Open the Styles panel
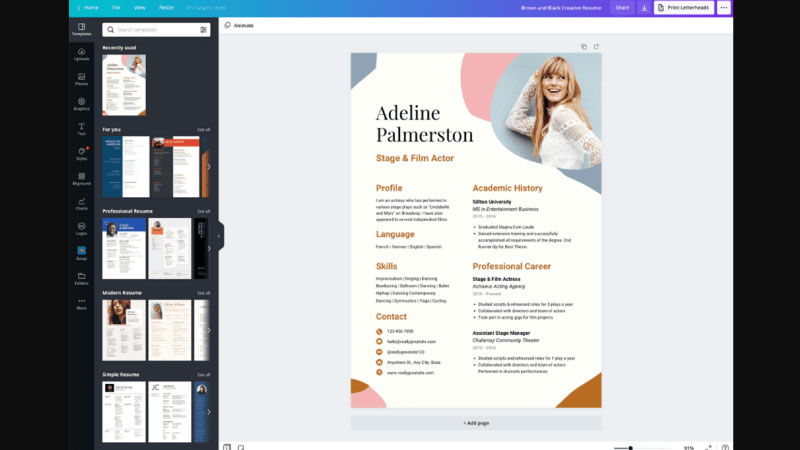 tap(81, 153)
